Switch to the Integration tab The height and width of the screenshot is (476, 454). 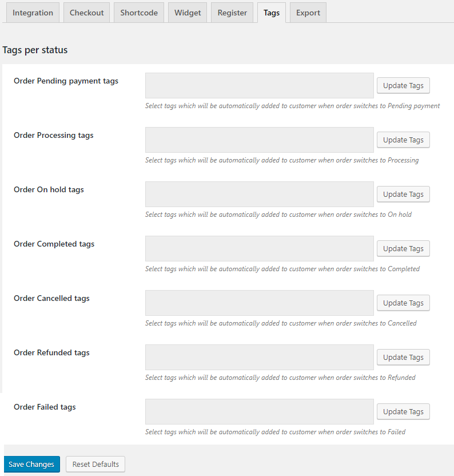33,13
